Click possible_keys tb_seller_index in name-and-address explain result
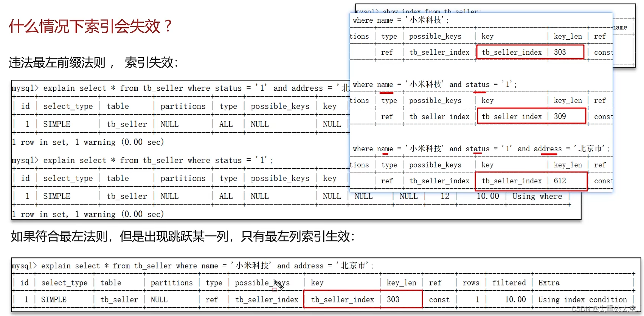 267,299
